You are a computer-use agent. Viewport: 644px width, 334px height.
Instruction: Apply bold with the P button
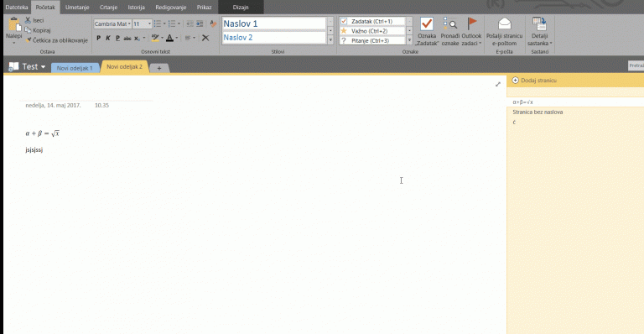tap(98, 39)
